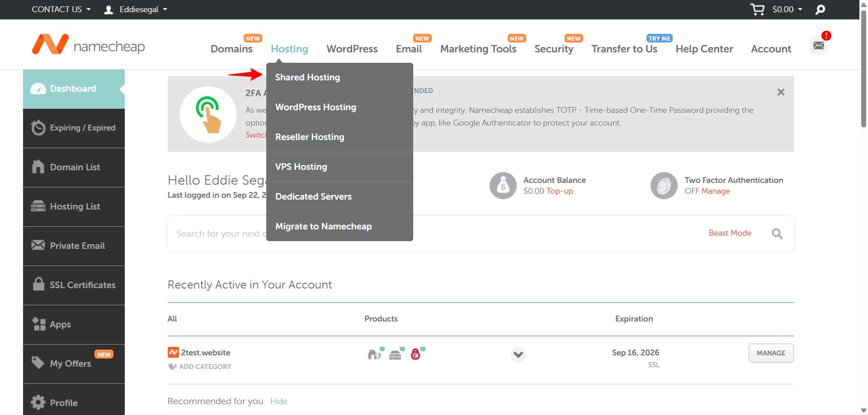Image resolution: width=868 pixels, height=415 pixels.
Task: Select Shared Hosting from the Hosting menu
Action: pos(307,77)
